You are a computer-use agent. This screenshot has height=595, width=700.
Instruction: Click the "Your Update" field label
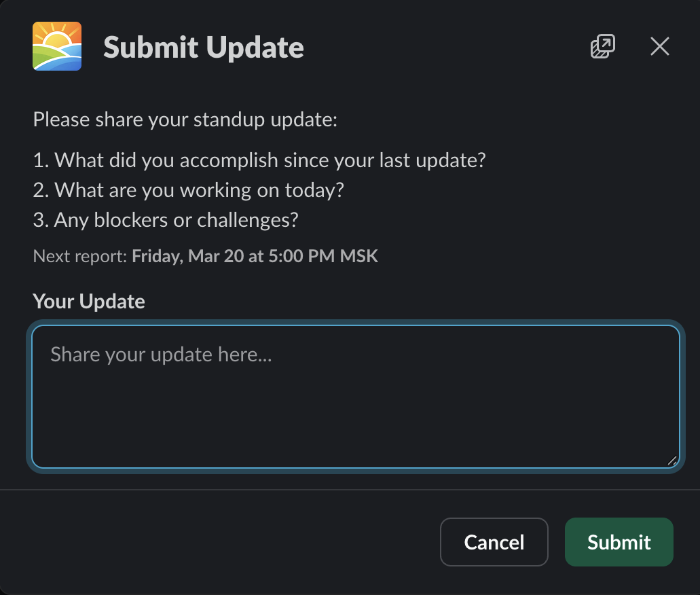click(x=89, y=301)
